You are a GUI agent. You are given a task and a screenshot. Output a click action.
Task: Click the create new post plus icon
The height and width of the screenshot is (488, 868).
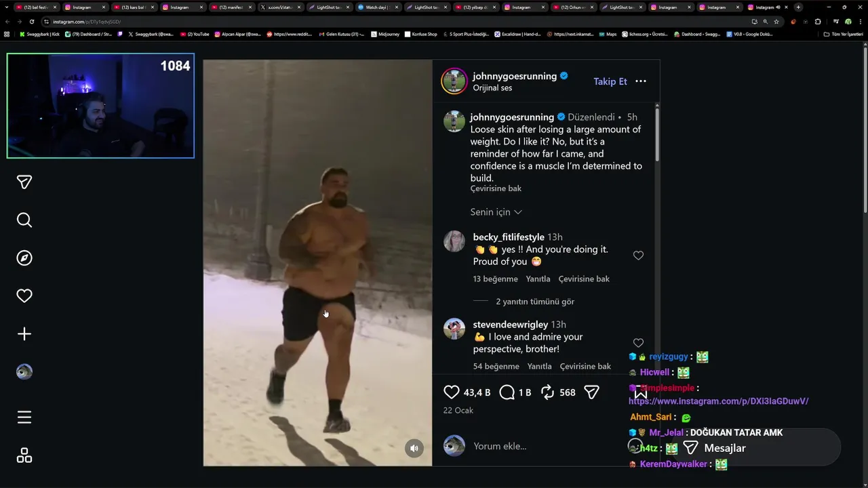(x=24, y=334)
